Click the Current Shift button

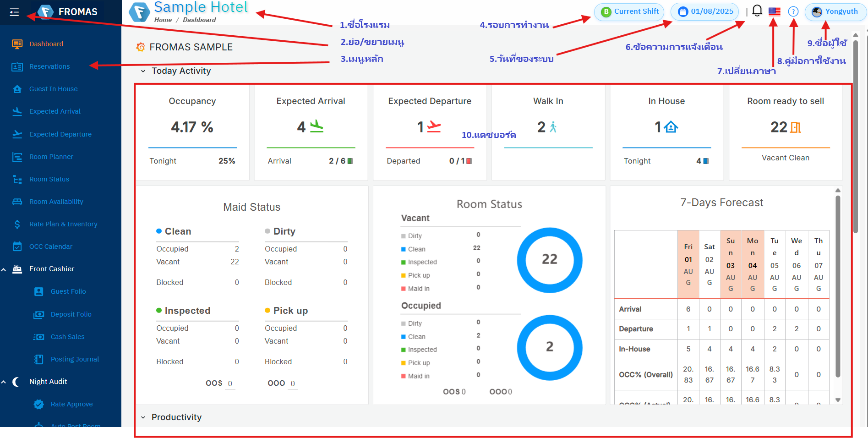click(x=629, y=11)
